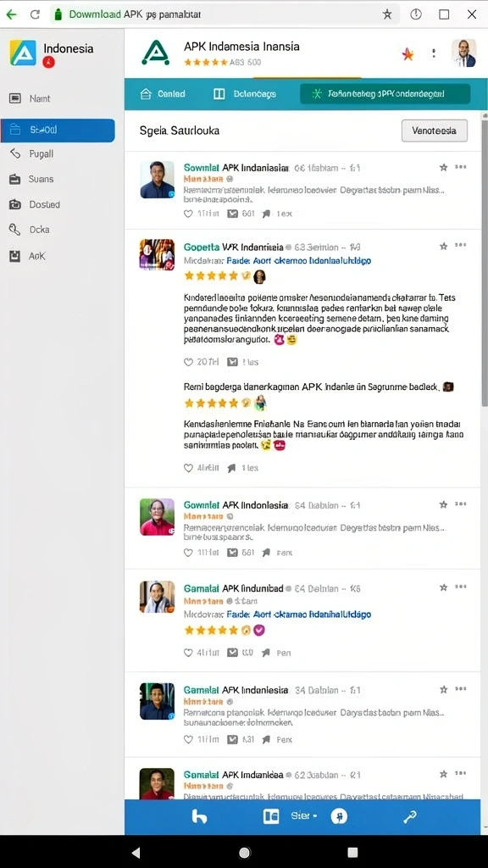Click the h icon in bottom blue bar

point(199,816)
